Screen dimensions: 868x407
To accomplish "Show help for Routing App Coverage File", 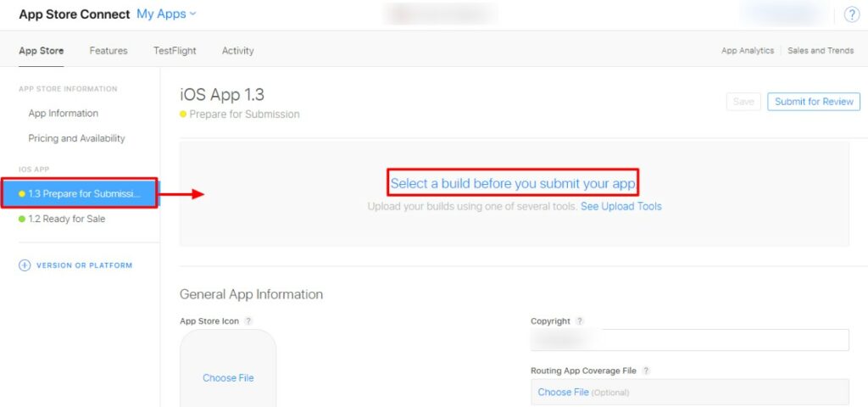I will point(645,371).
